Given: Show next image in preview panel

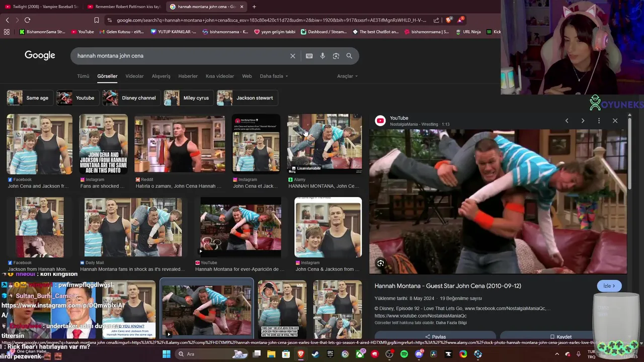Looking at the screenshot, I should coord(583,121).
